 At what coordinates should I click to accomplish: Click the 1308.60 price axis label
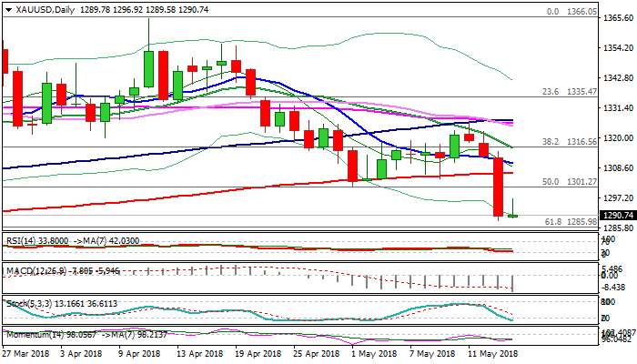point(617,168)
